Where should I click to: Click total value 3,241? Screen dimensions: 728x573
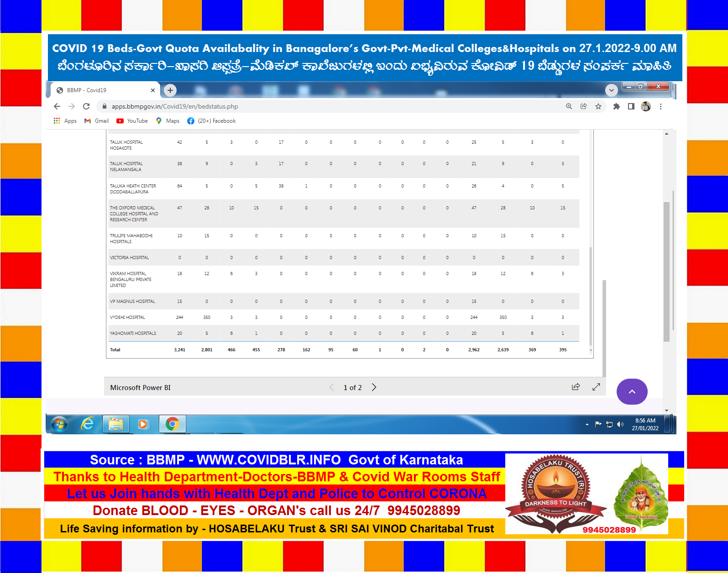(180, 350)
